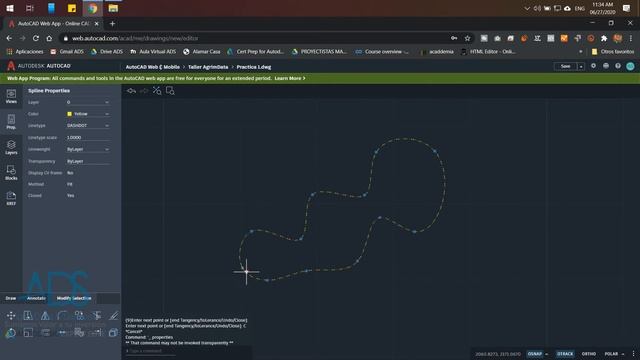
Task: Select the Rotate tool in Modify panel
Action: click(x=11, y=333)
